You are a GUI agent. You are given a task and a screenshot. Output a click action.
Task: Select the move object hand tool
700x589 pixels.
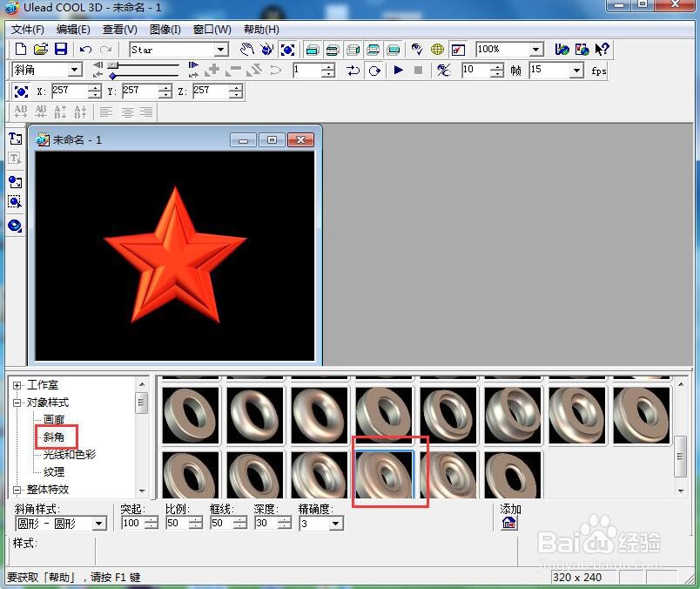coord(247,49)
